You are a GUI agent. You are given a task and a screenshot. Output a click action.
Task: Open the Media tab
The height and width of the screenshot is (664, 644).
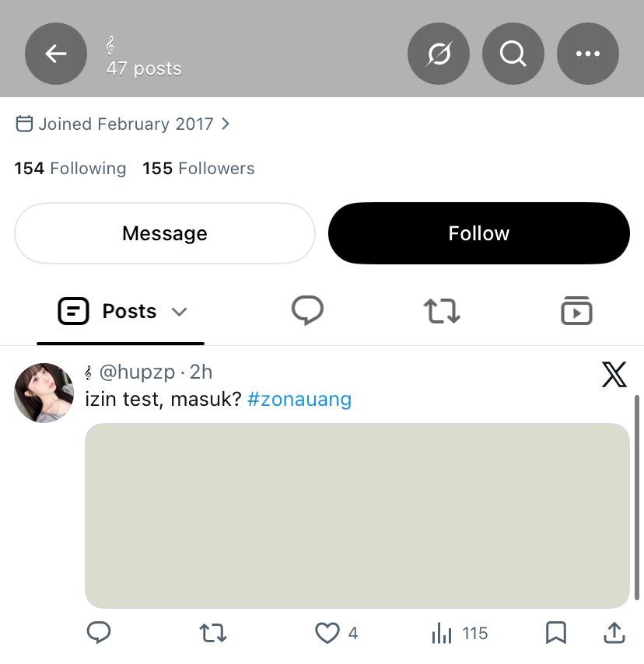[x=576, y=311]
